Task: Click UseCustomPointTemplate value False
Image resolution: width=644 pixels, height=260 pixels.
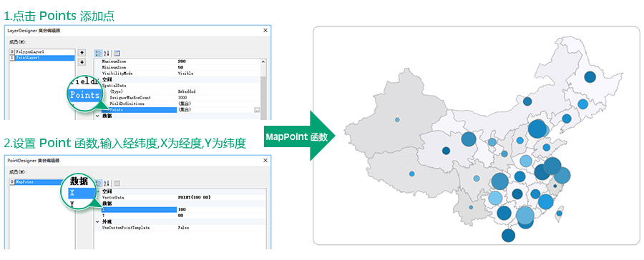Action: [x=183, y=228]
